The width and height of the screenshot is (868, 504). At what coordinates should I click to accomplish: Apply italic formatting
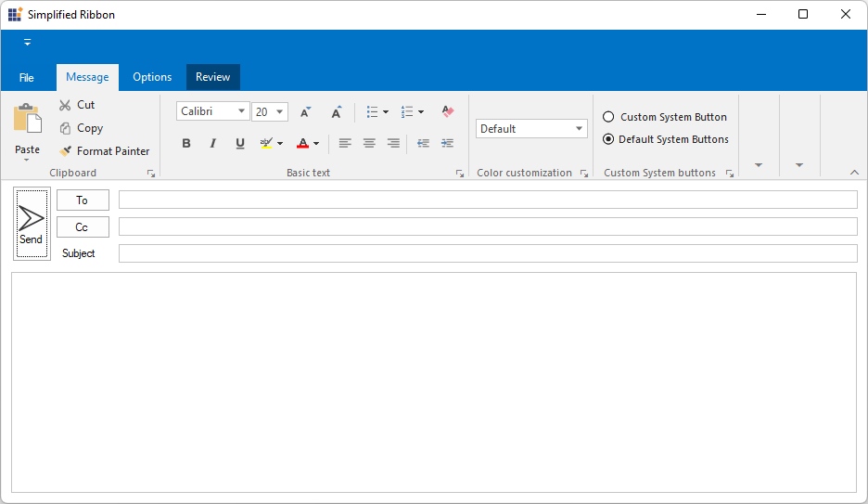[x=212, y=143]
